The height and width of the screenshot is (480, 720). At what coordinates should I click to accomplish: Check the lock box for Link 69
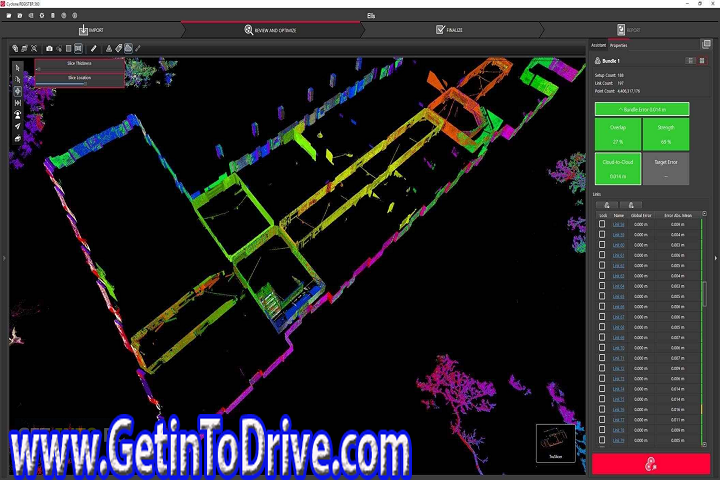pyautogui.click(x=602, y=337)
